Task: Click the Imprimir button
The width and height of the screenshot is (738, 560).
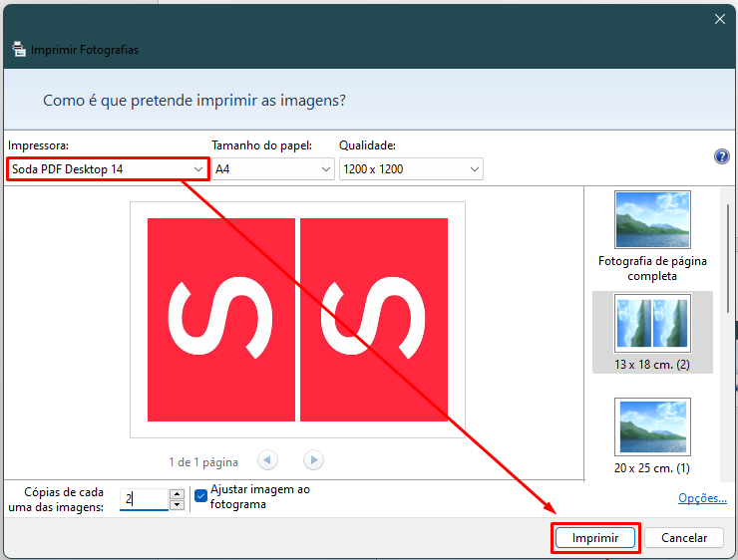Action: click(x=595, y=537)
